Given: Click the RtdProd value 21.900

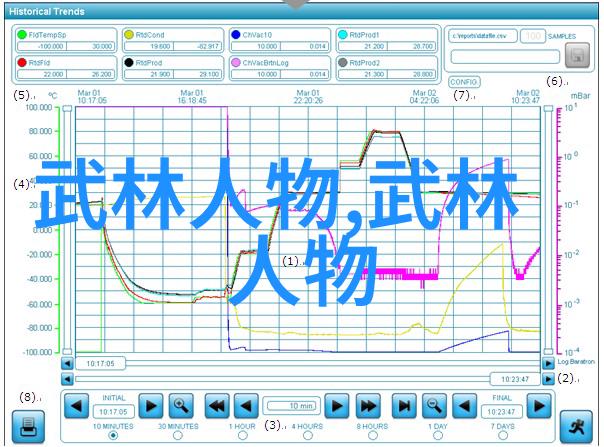Looking at the screenshot, I should point(149,74).
